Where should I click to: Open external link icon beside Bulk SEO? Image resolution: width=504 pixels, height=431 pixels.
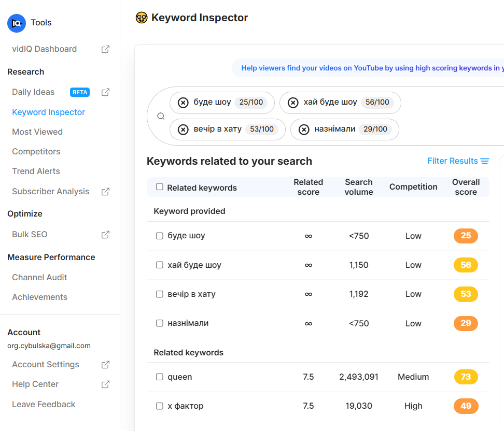click(105, 235)
